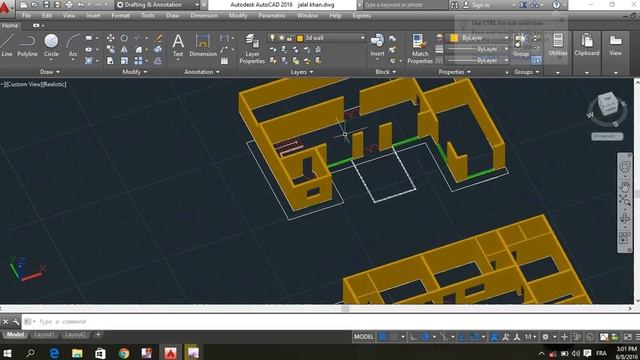Select the Text annotation tool
This screenshot has width=640, height=360.
178,45
